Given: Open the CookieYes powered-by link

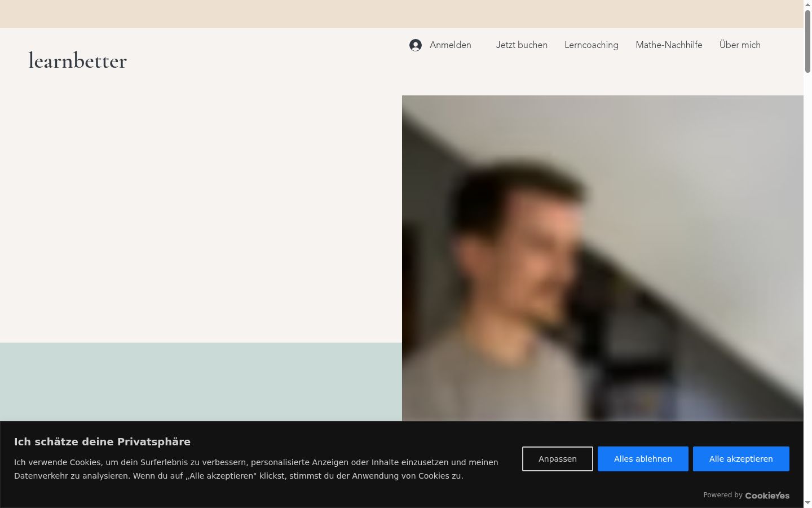Looking at the screenshot, I should 767,496.
